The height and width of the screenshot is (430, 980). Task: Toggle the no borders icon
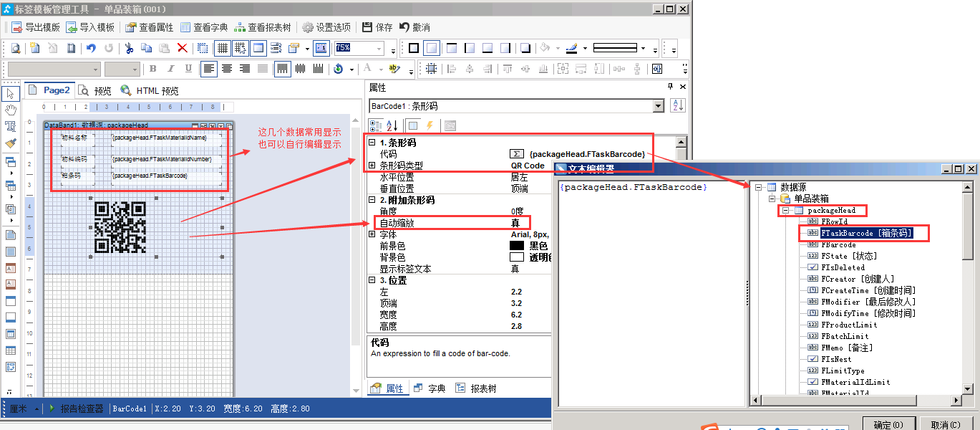pos(432,48)
